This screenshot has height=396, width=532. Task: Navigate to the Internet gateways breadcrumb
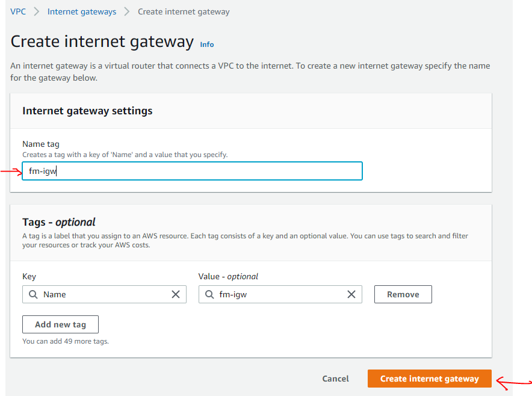[x=82, y=11]
